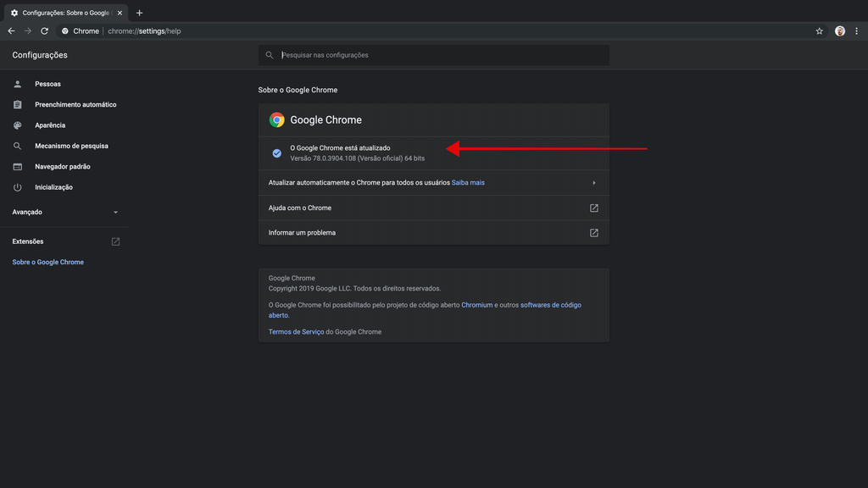Click external link icon for Ajuda com o Chrome

click(x=594, y=208)
